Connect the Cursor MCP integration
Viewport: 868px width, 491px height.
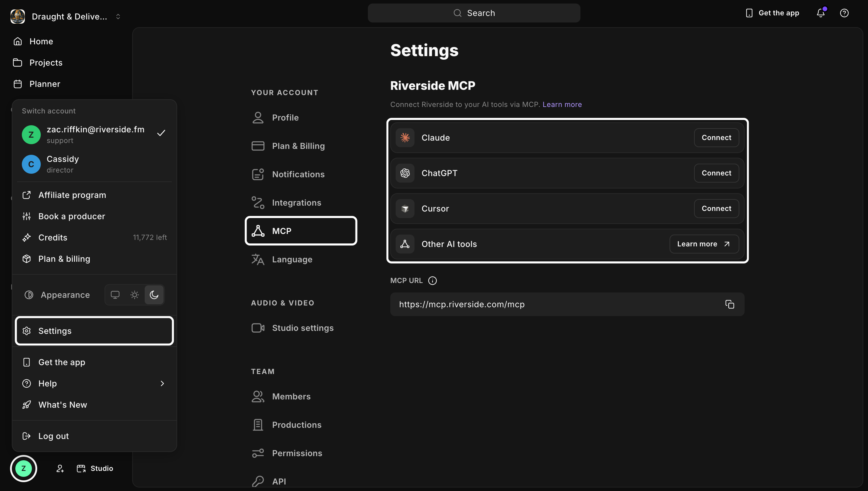click(716, 208)
